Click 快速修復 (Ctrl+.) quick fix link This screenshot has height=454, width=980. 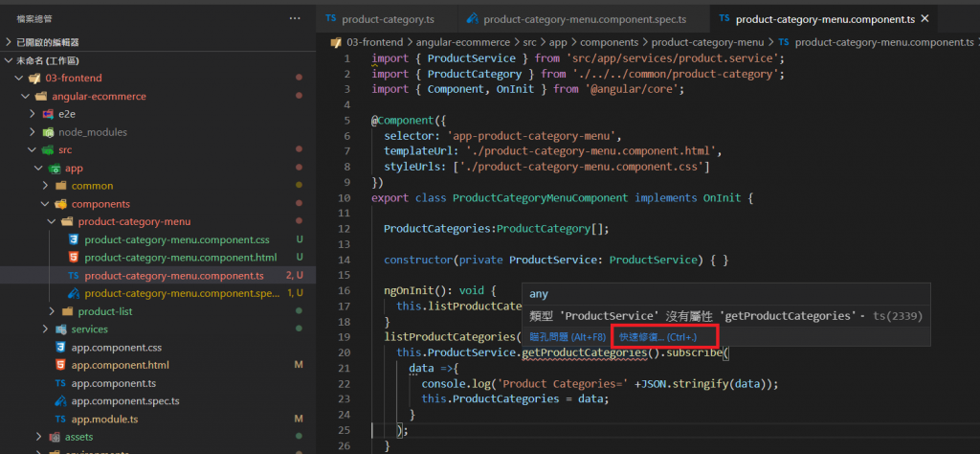coord(658,336)
